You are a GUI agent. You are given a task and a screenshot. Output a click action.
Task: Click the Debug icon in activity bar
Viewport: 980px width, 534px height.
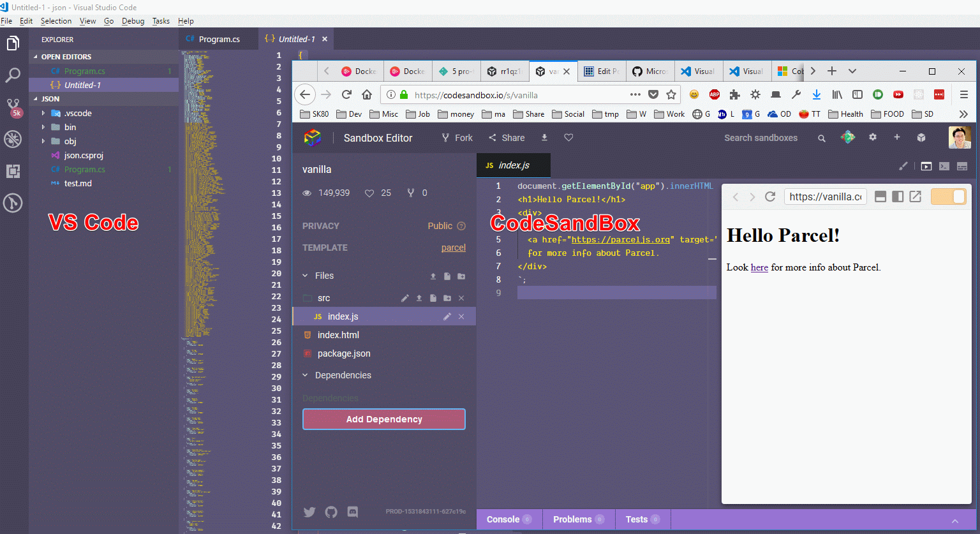click(x=13, y=138)
